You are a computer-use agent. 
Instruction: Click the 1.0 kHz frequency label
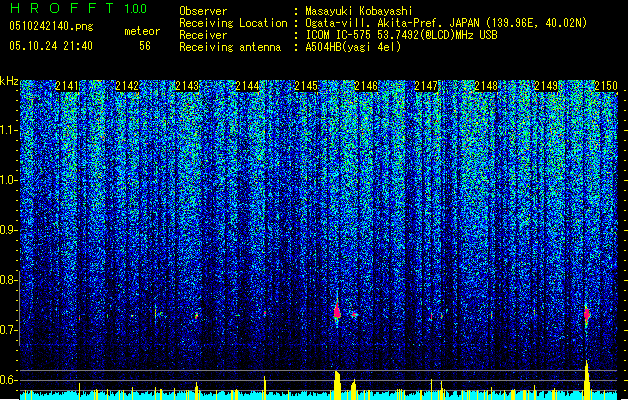8,180
